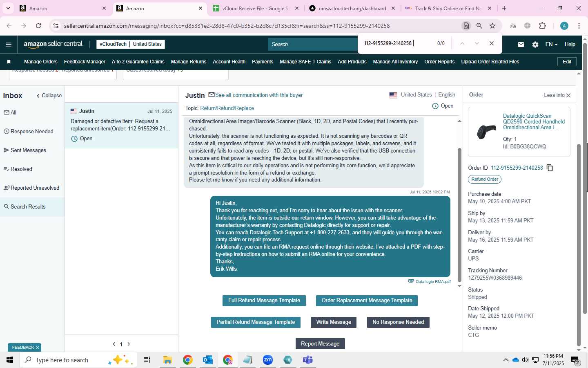
Task: Open the Return/Refund/Replace topic link
Action: tap(227, 108)
